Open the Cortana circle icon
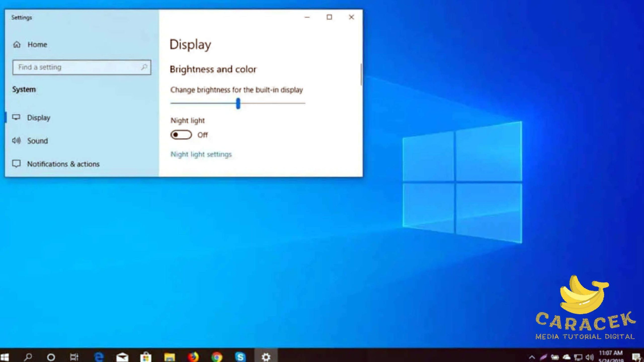Screen dimensions: 644x362 pos(51,357)
